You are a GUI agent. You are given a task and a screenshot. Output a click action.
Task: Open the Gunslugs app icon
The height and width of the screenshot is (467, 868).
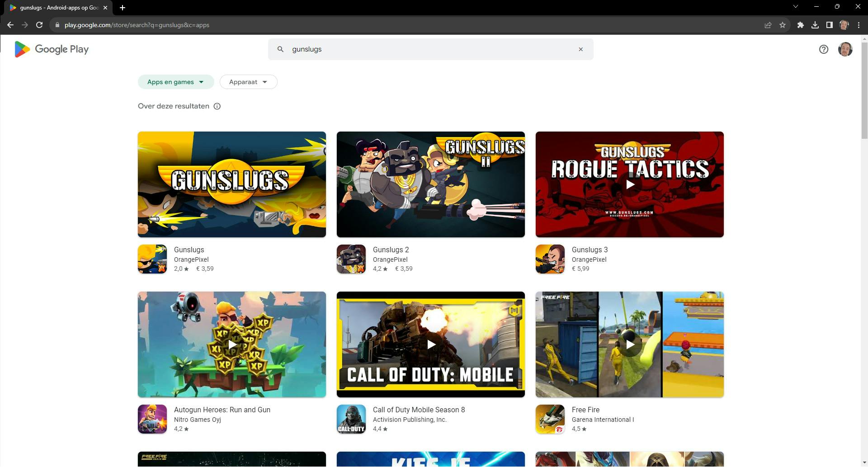pos(152,259)
